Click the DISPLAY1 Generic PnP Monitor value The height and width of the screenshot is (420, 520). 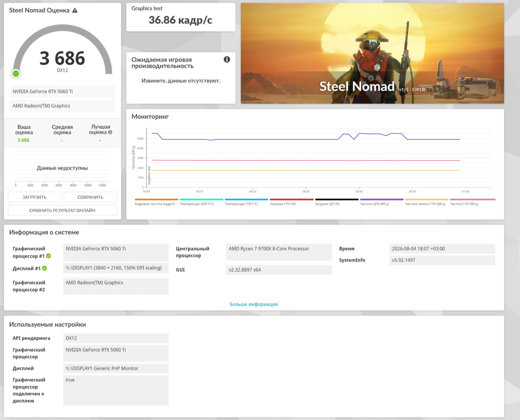pyautogui.click(x=116, y=368)
